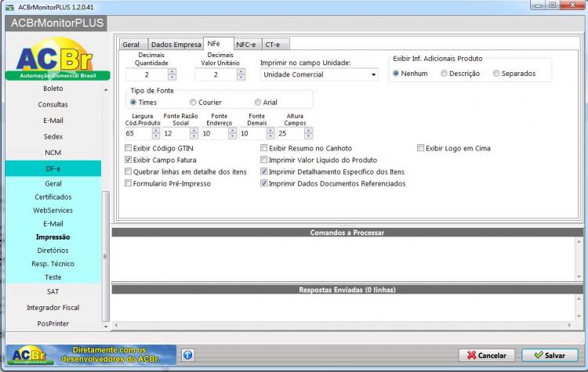Select the Courier font radio button
The image size is (588, 372).
193,102
